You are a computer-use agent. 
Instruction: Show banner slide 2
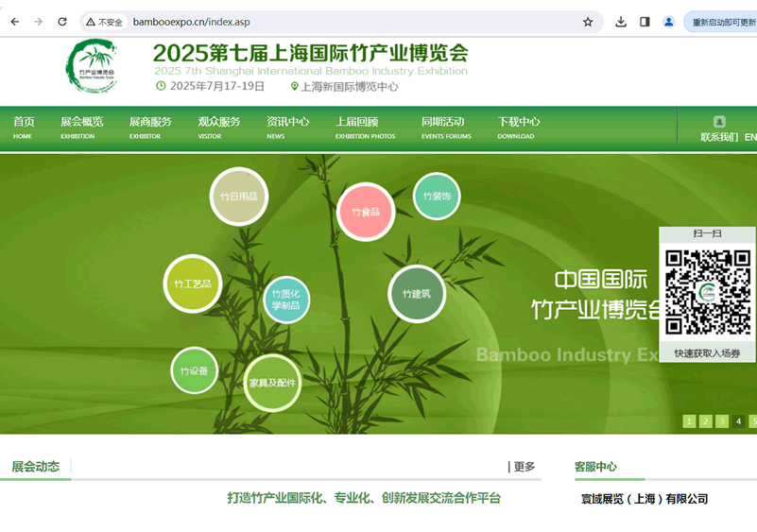[705, 421]
